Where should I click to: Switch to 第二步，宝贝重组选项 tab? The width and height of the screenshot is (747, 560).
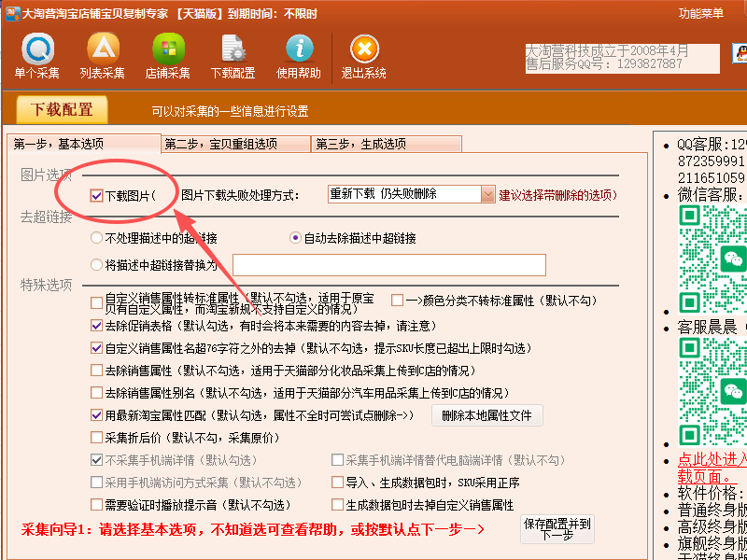coord(236,145)
